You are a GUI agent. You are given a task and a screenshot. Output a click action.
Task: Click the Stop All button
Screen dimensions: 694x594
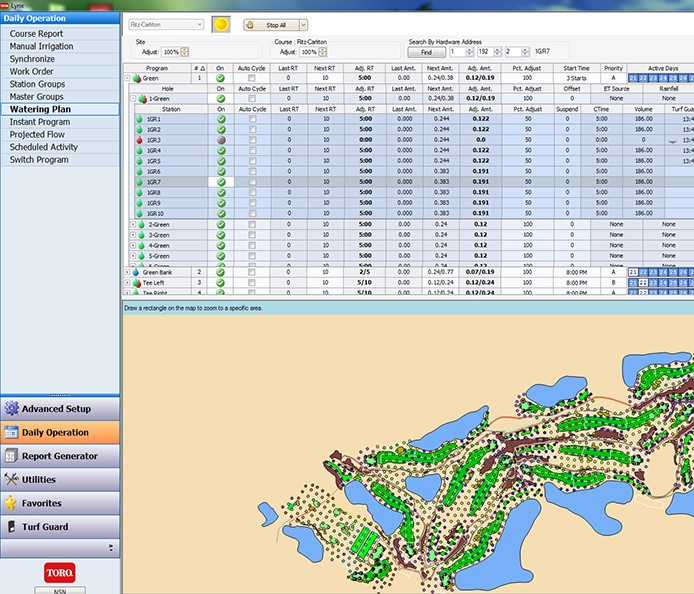point(272,25)
